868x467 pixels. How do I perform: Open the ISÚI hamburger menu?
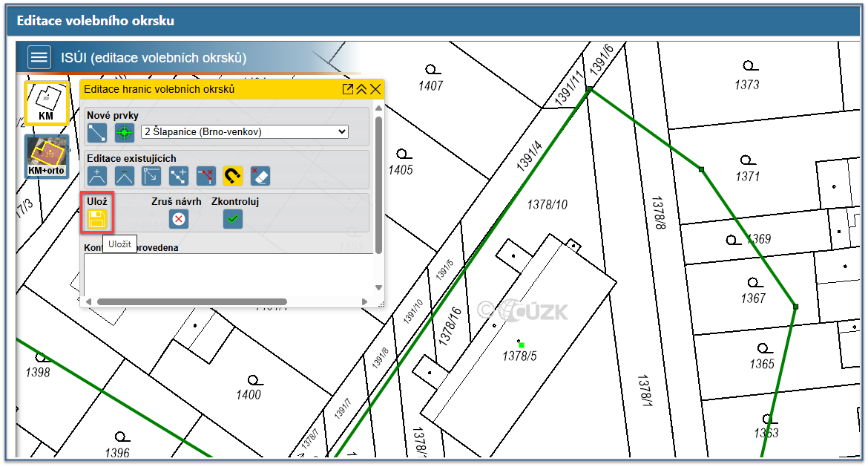coord(39,57)
